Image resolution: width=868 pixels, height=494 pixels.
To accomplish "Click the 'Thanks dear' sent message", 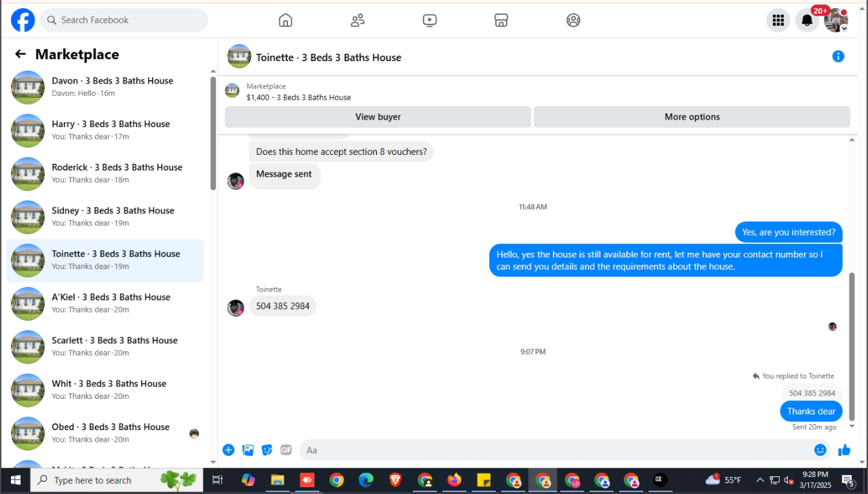I will coord(811,411).
